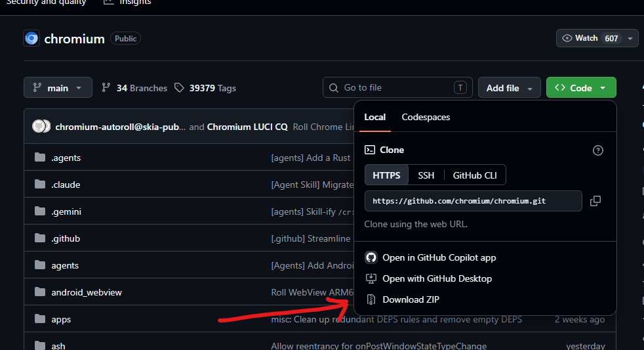Click the .agents folder icon
This screenshot has height=350, width=644.
(40, 157)
